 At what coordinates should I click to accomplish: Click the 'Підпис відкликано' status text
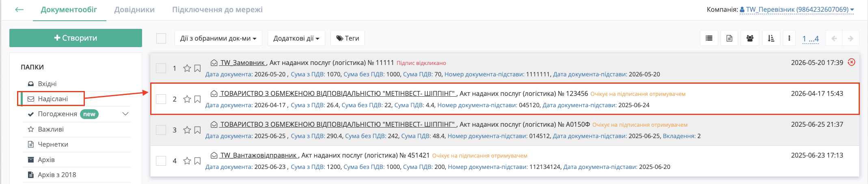421,63
